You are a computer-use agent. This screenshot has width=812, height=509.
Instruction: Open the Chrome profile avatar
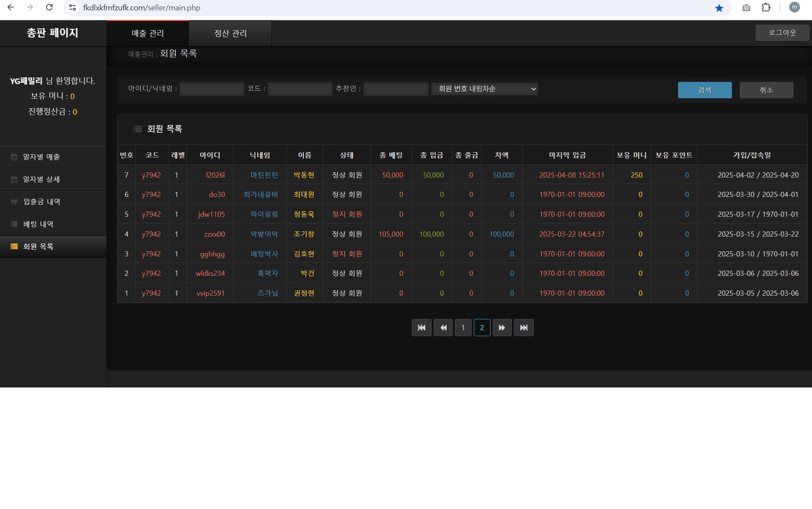point(794,7)
